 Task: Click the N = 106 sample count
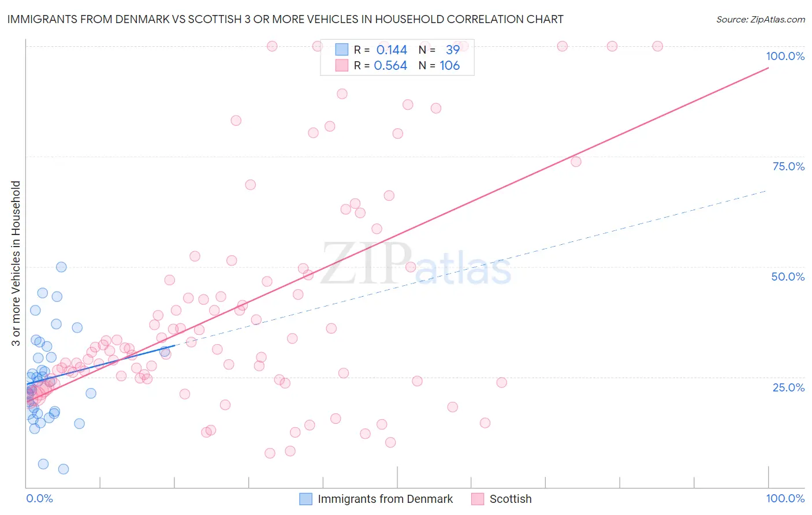pyautogui.click(x=439, y=65)
